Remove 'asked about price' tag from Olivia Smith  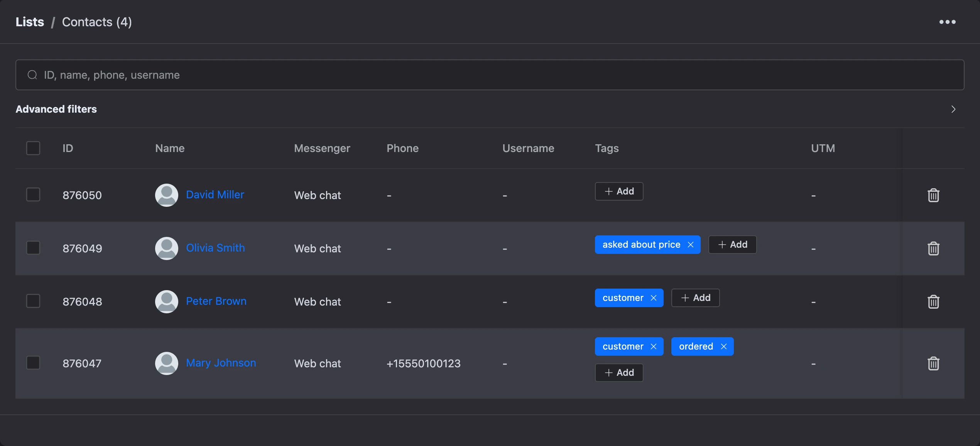691,245
